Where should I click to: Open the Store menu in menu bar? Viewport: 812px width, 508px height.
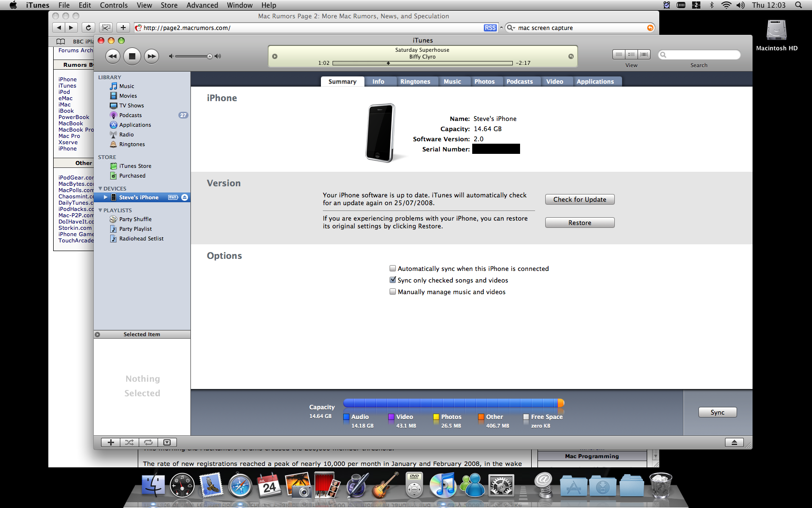(169, 5)
